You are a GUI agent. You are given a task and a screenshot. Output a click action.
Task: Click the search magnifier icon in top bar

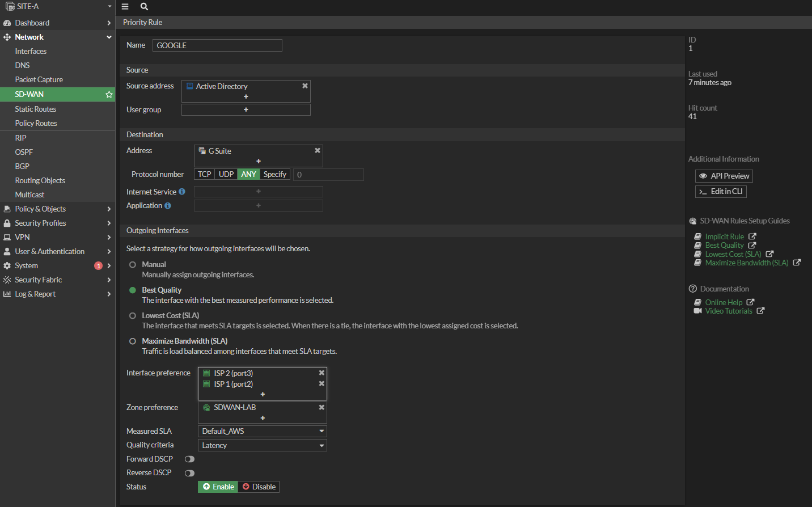click(144, 7)
